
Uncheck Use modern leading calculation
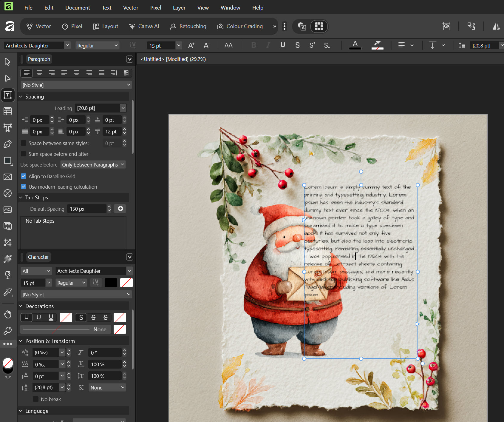[24, 187]
